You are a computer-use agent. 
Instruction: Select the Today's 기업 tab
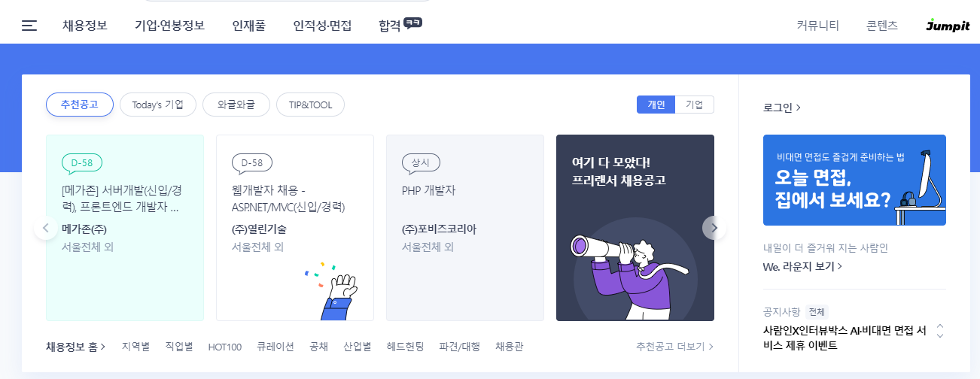coord(158,105)
